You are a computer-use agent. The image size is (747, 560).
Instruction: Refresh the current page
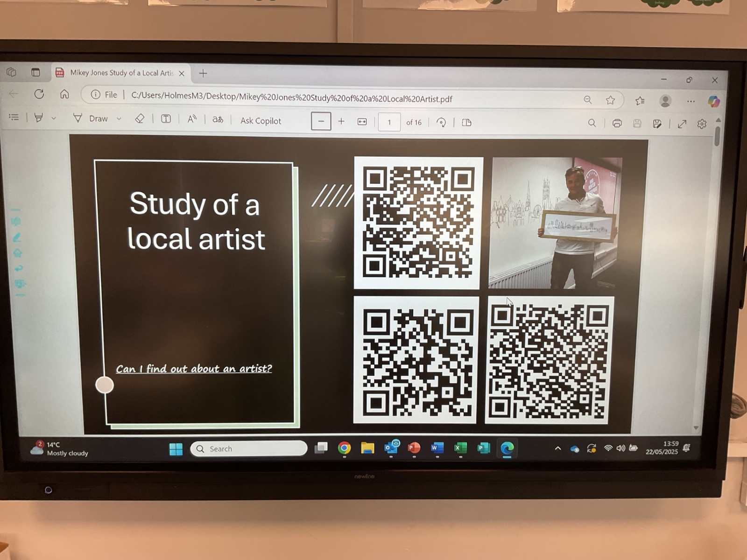click(39, 94)
